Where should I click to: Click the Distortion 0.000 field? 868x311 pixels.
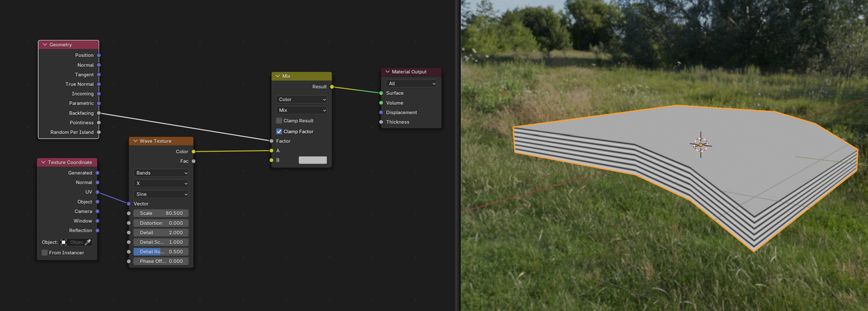coord(161,223)
